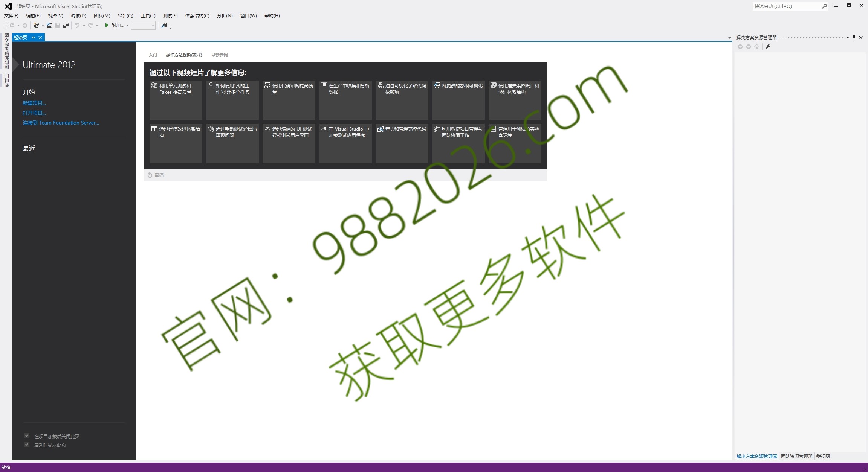This screenshot has width=868, height=472.
Task: Close the 解决方案资源管理器 panel
Action: click(x=861, y=37)
